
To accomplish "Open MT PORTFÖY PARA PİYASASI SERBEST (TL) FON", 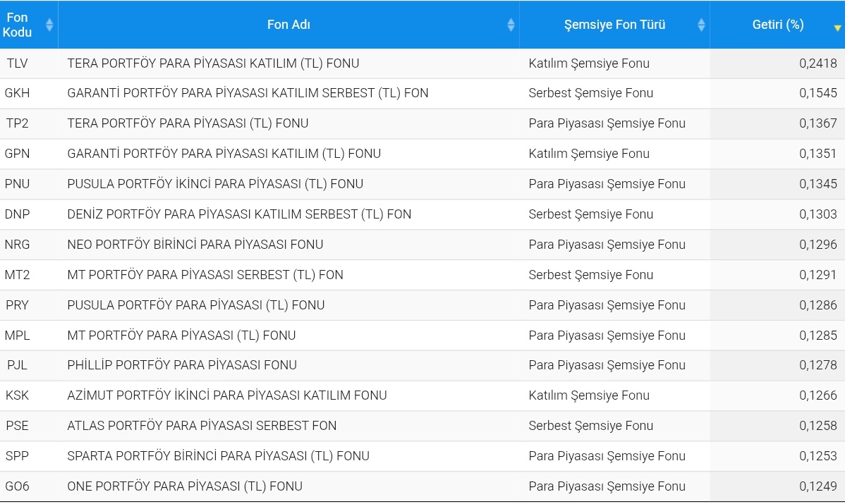I will pyautogui.click(x=205, y=275).
